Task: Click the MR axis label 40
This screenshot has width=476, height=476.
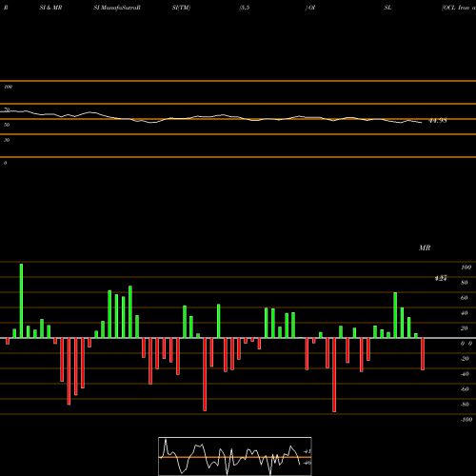Action: [465, 313]
